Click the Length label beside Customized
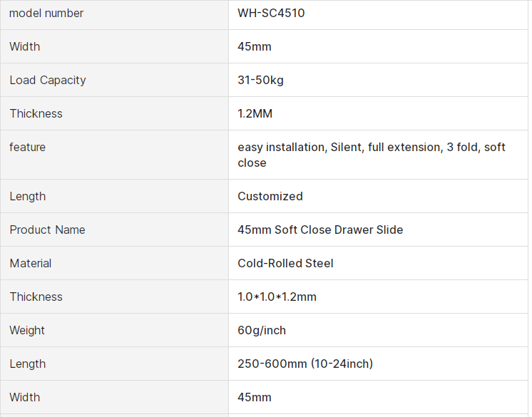This screenshot has height=417, width=532. 27,196
